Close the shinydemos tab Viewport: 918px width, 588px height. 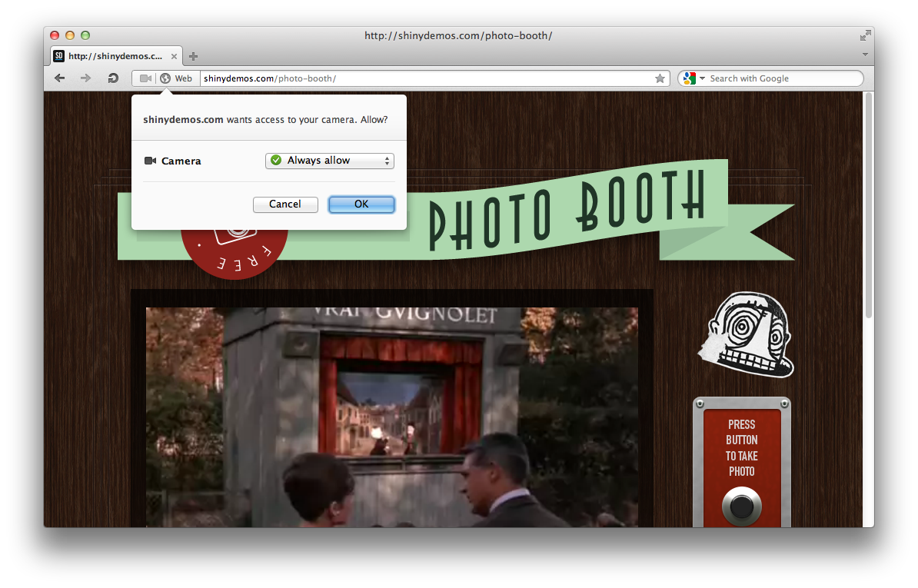pyautogui.click(x=174, y=56)
